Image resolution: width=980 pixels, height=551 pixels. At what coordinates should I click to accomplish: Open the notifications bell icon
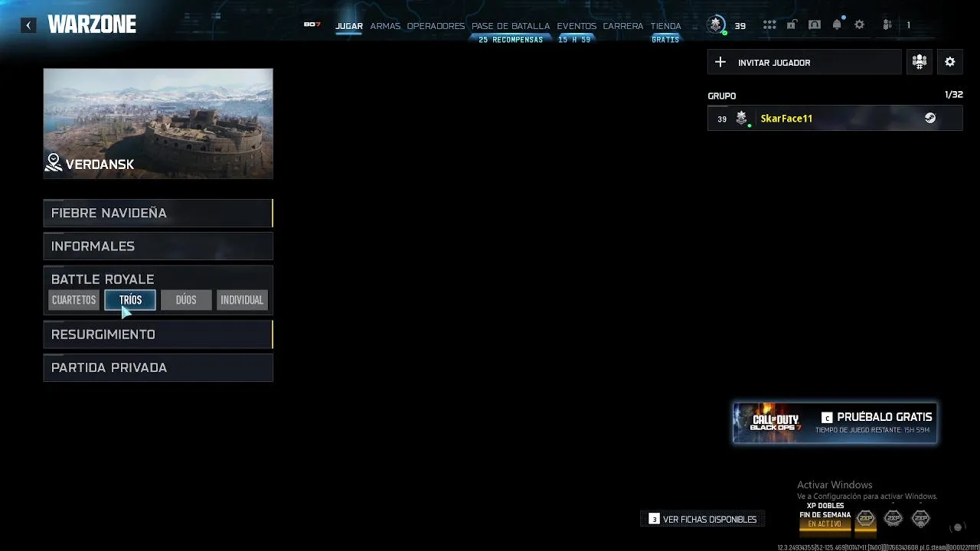coord(837,25)
